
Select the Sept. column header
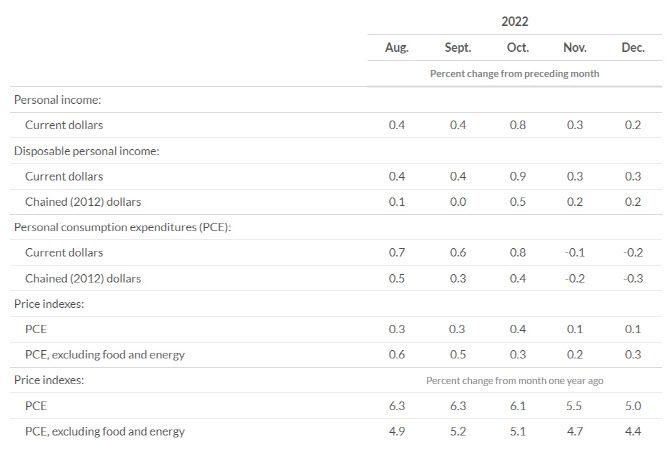(457, 48)
